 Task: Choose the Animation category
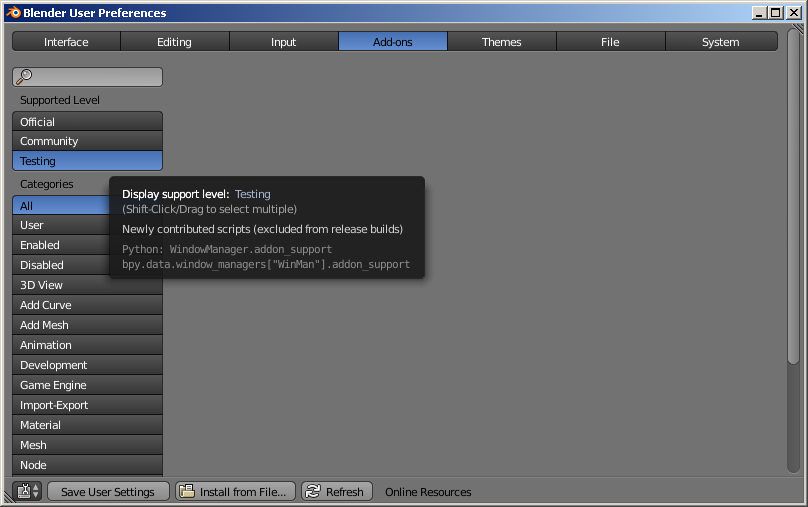tap(87, 345)
